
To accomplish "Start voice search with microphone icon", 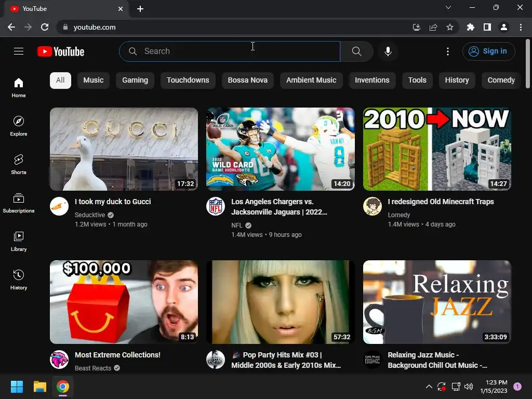I will point(388,51).
